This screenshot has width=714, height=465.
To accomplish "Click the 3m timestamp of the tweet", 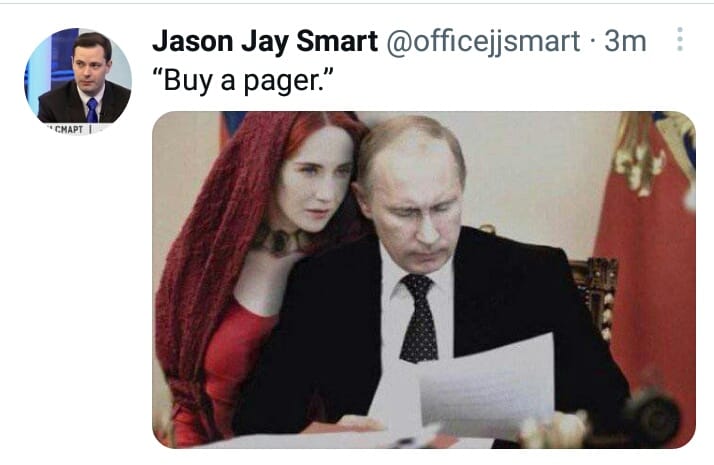I will (625, 41).
